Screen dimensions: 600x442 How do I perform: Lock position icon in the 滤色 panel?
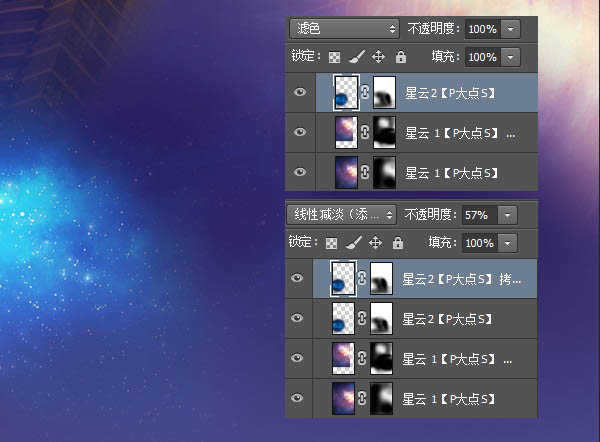click(378, 57)
